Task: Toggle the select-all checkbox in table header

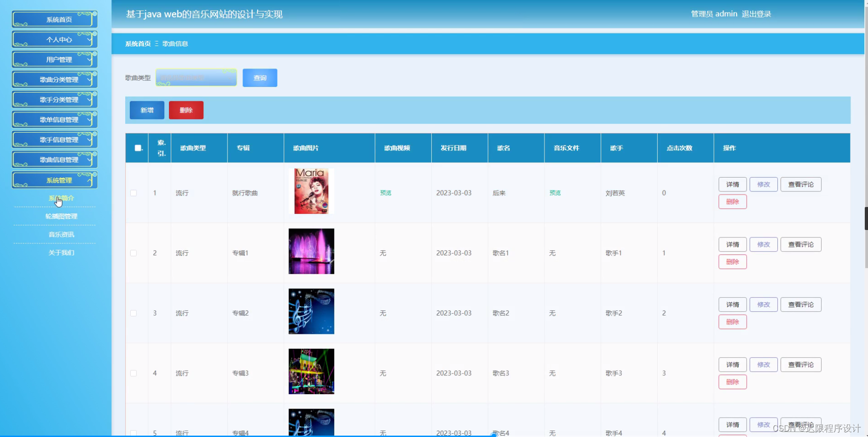Action: [x=138, y=148]
